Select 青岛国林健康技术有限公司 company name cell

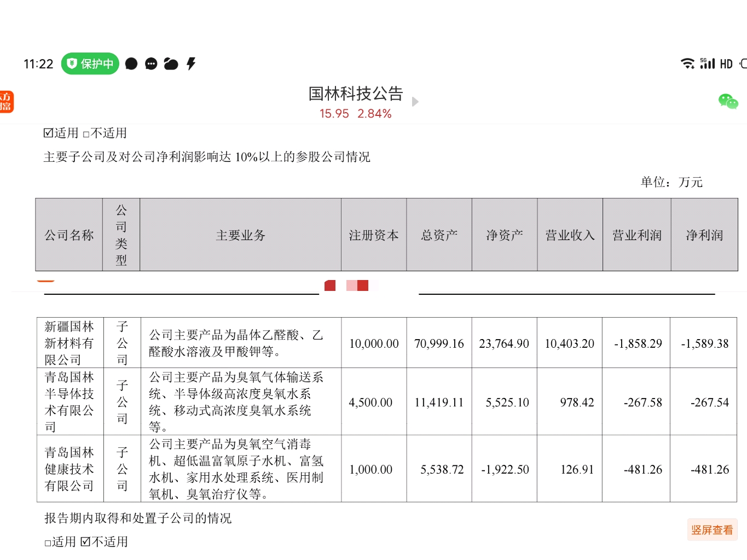70,469
